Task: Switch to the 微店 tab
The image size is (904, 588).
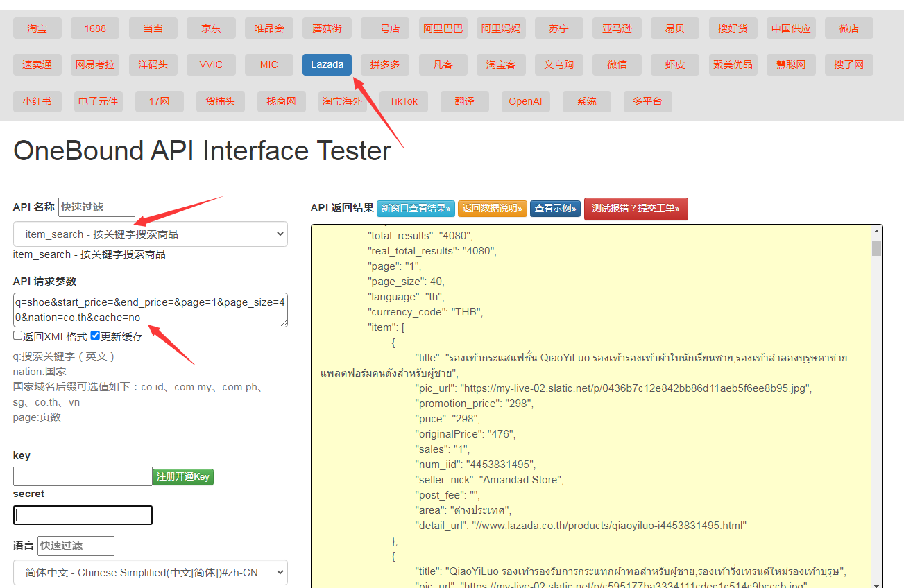Action: click(849, 28)
